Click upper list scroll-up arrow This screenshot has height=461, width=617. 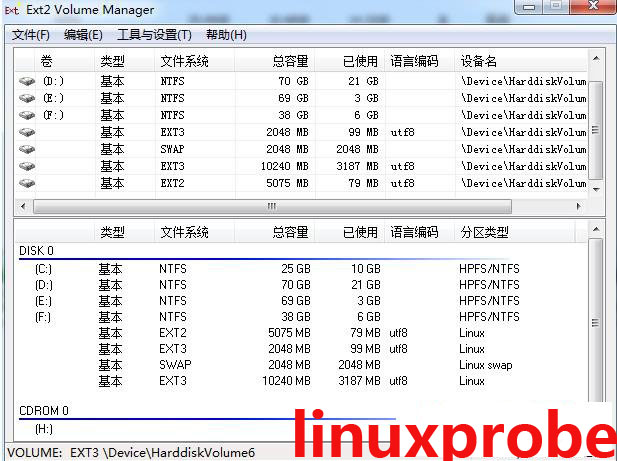click(x=596, y=59)
